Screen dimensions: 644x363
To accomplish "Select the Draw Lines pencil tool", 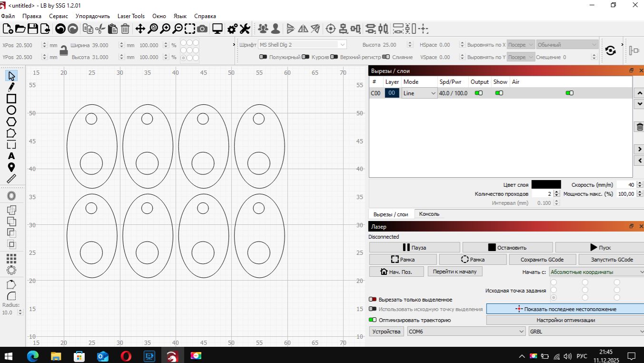I will [x=11, y=87].
